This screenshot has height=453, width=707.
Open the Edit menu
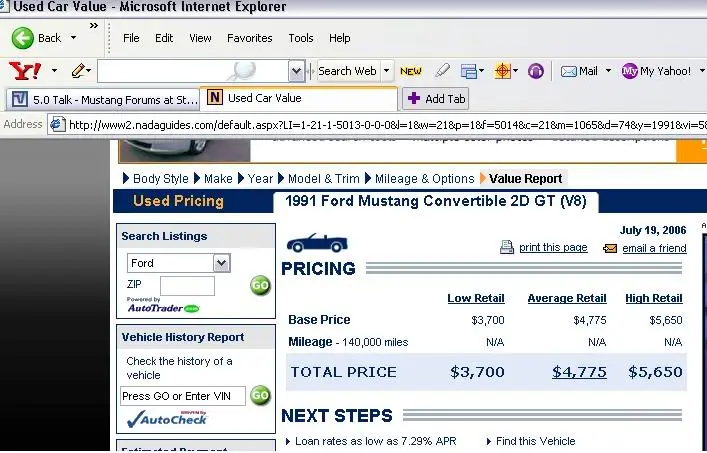point(164,38)
